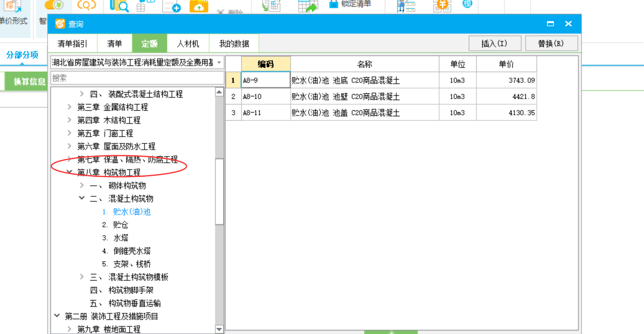The height and width of the screenshot is (334, 644).
Task: Click name cell 贮水(油)池 池壁 C20商品混凝土
Action: tap(365, 96)
